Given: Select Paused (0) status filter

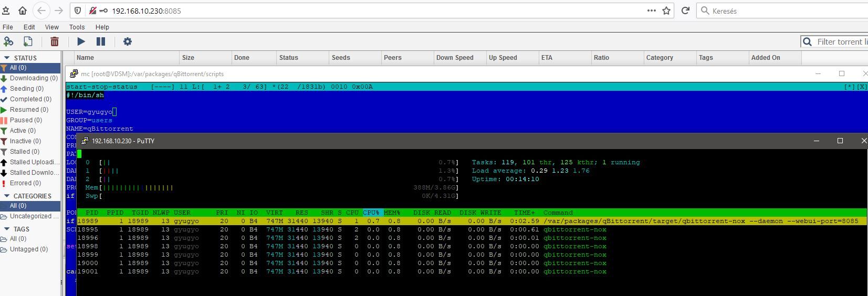Looking at the screenshot, I should point(30,120).
